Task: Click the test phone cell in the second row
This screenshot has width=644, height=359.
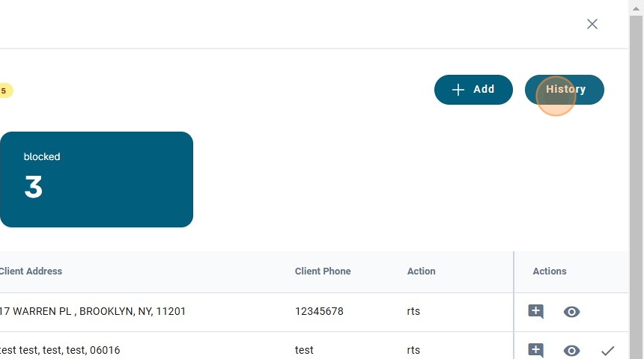Action: click(x=304, y=350)
